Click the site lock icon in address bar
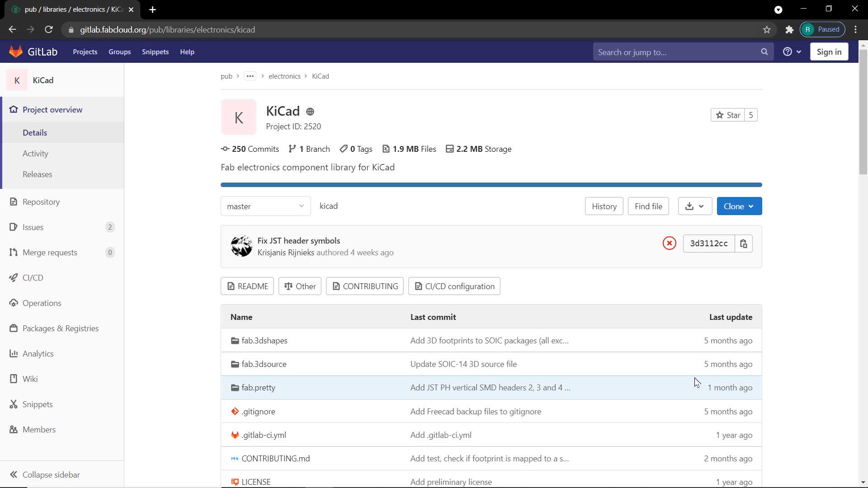 pyautogui.click(x=71, y=30)
